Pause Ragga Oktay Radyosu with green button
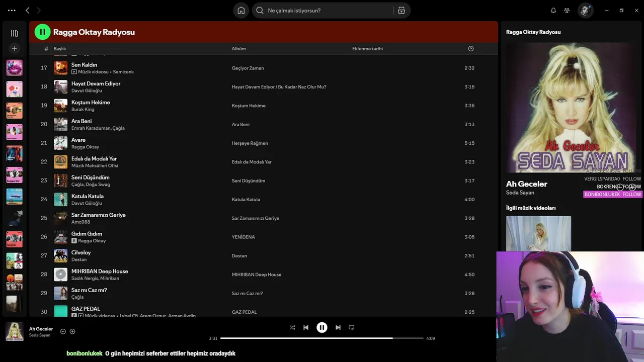 (42, 32)
